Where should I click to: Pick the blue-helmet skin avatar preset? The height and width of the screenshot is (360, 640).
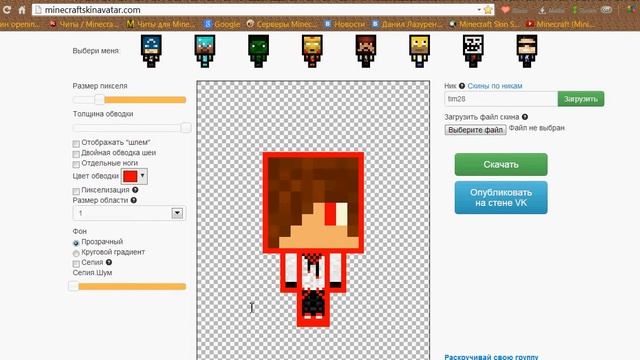pyautogui.click(x=151, y=51)
